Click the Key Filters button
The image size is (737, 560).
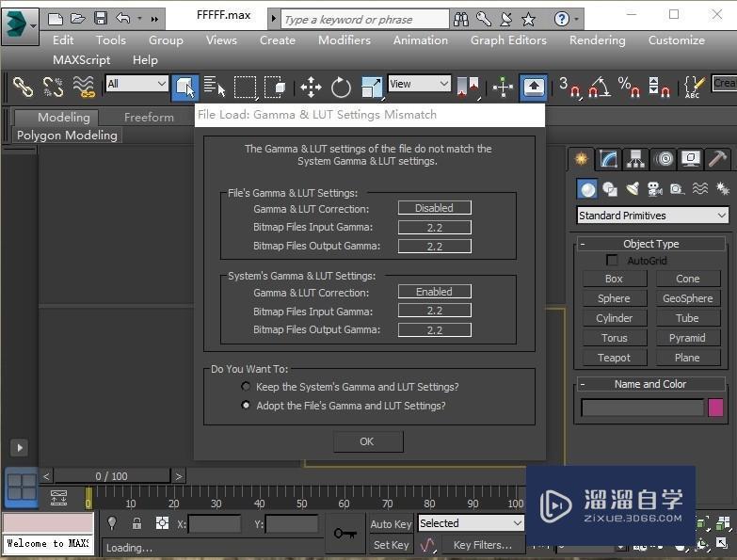483,545
